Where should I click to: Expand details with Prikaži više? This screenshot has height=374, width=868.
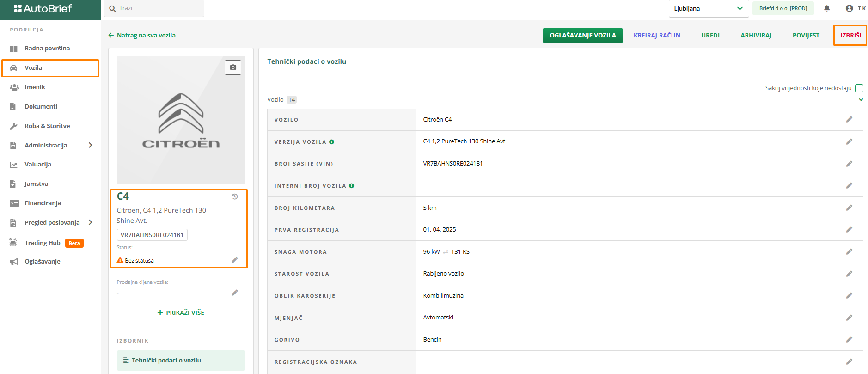181,313
